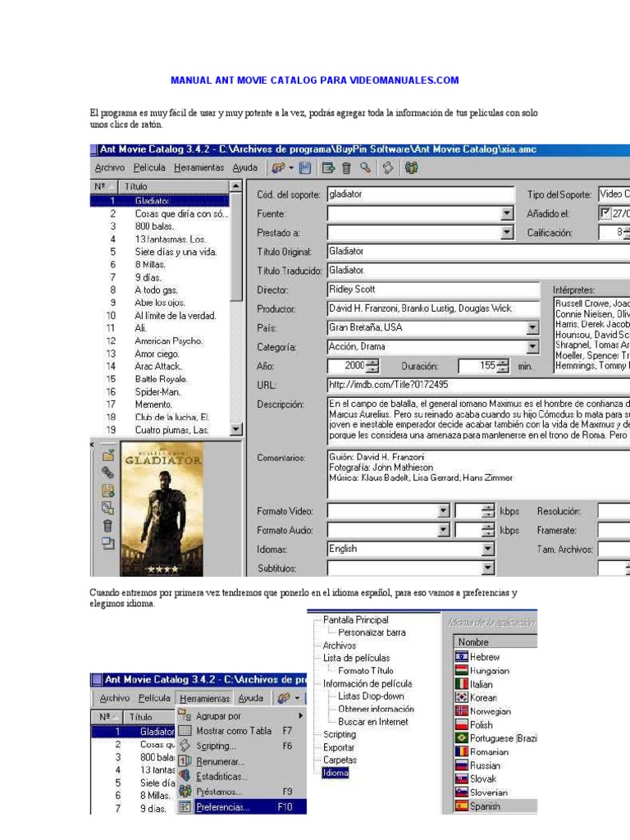Click the Gladiator poster thumbnail
The image size is (630, 840).
click(x=162, y=509)
